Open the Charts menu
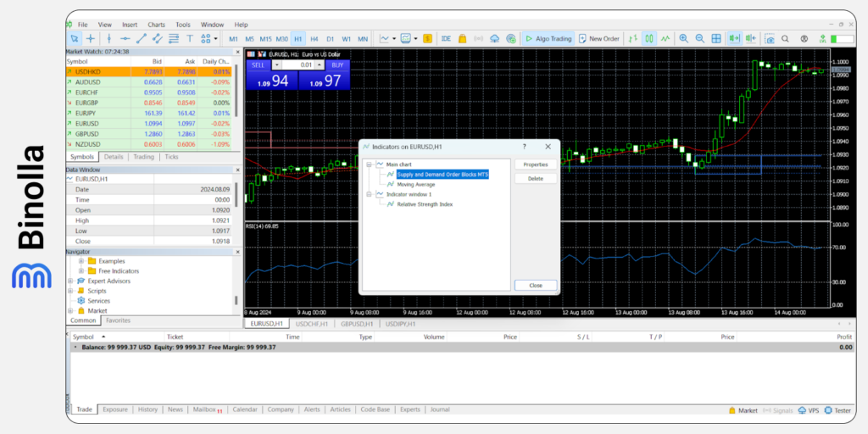The width and height of the screenshot is (868, 434). [x=156, y=25]
